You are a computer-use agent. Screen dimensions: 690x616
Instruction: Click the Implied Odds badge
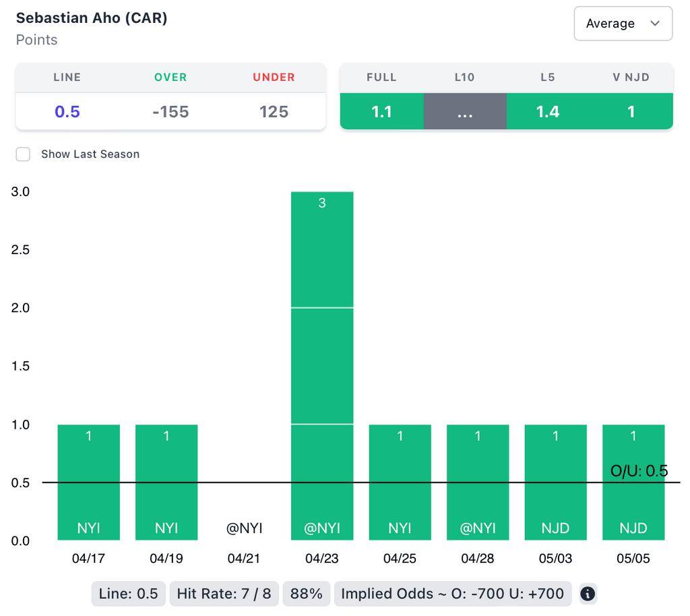point(453,594)
